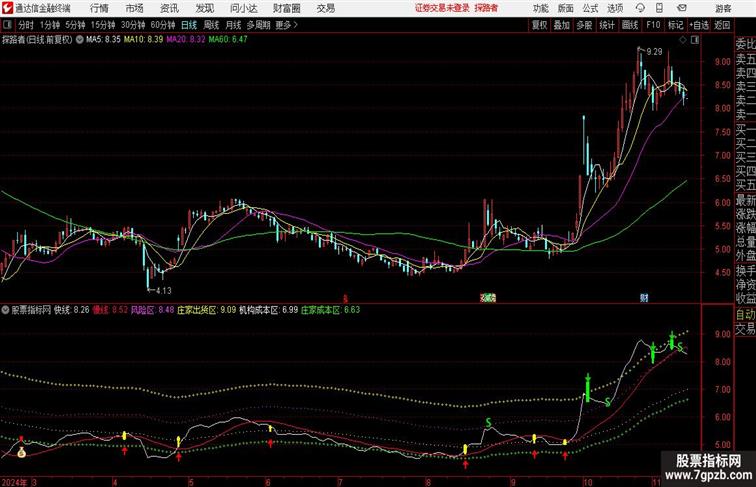Toggle the left panel layout icon
This screenshot has height=487, width=756.
7,25
